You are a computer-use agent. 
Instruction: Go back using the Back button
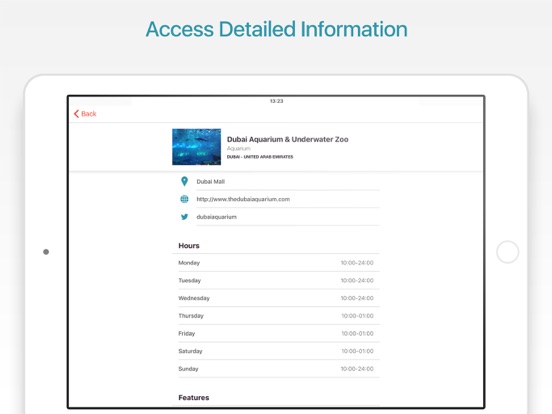click(85, 114)
